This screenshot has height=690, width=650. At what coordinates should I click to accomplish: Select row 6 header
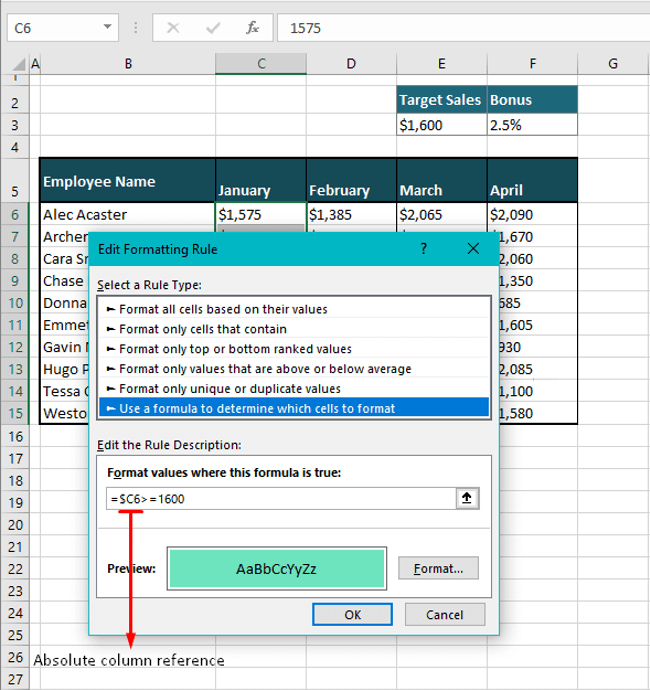(15, 214)
